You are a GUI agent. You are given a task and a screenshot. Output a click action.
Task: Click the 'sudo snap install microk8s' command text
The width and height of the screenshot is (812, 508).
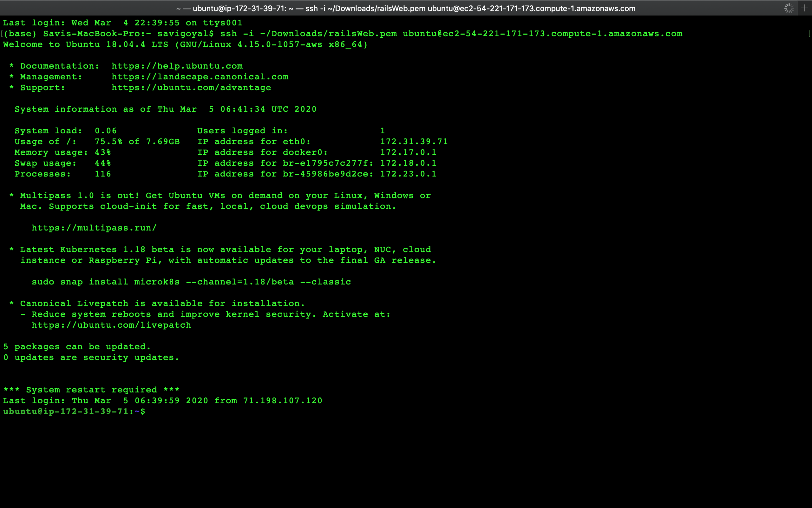191,282
